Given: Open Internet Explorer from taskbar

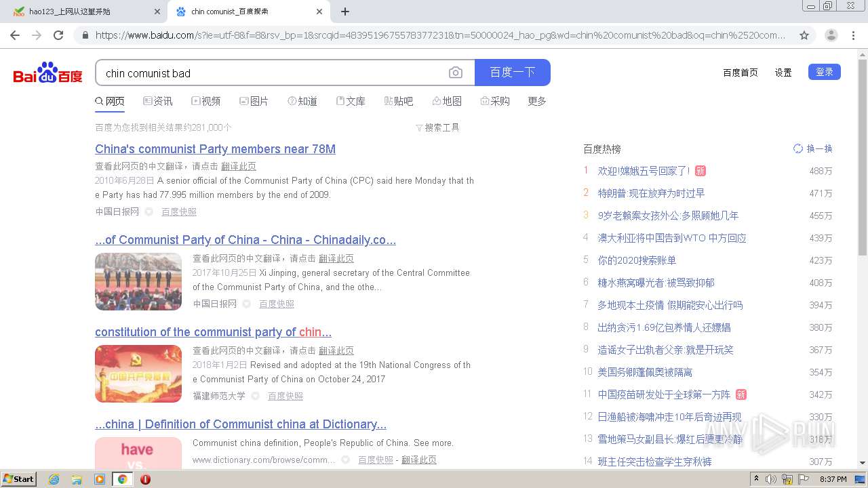Looking at the screenshot, I should 54,479.
